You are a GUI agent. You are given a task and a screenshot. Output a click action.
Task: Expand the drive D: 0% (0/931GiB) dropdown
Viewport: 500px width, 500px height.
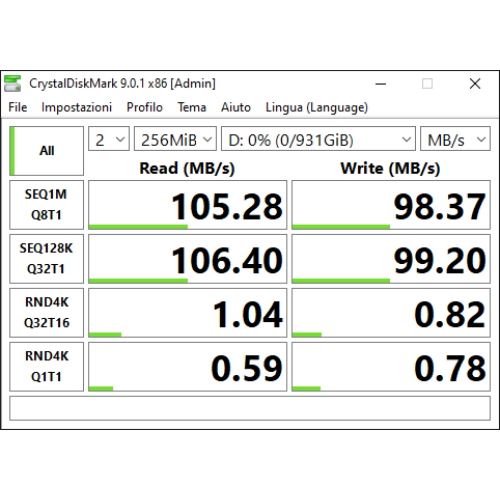[318, 139]
